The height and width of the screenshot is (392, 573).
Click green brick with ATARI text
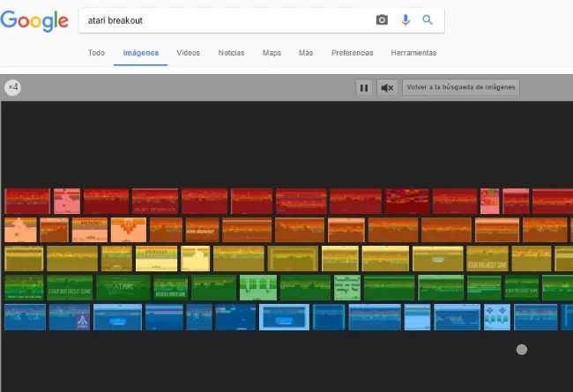[x=123, y=288]
